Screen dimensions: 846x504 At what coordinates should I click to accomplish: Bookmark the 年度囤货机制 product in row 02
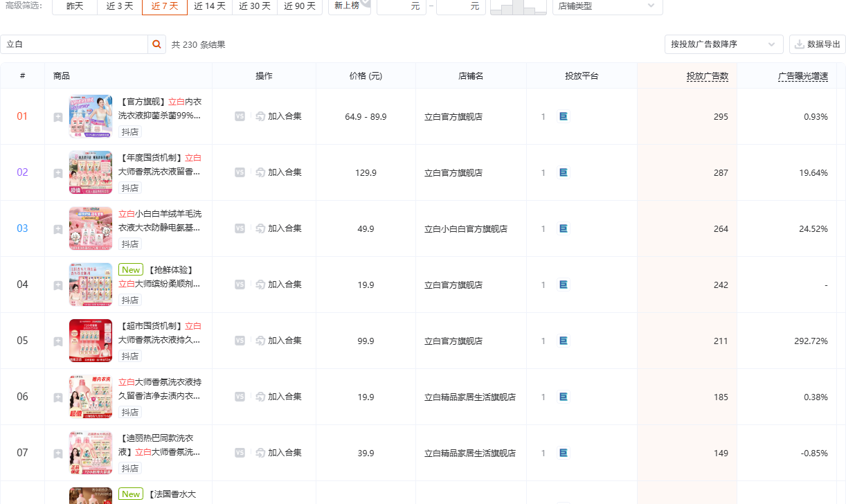pyautogui.click(x=58, y=173)
